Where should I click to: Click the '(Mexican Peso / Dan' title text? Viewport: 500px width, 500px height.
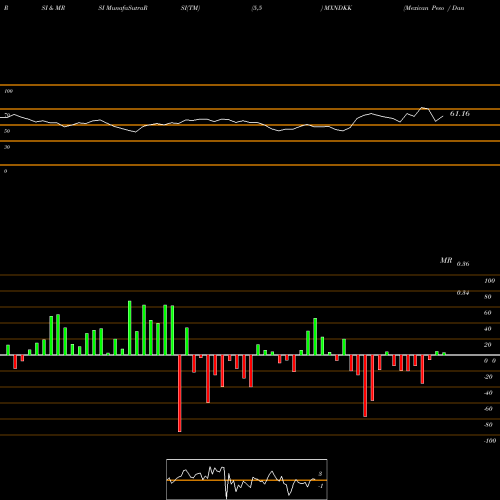click(434, 8)
